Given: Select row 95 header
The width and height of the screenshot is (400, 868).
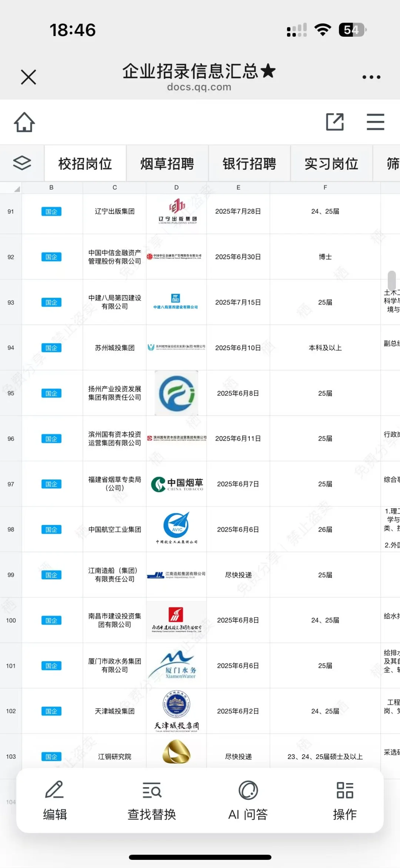Looking at the screenshot, I should pyautogui.click(x=11, y=393).
